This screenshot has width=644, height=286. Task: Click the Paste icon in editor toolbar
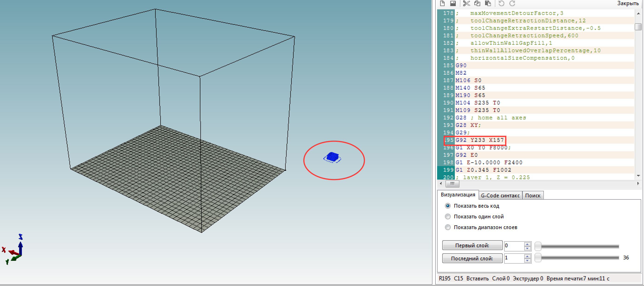tap(488, 3)
